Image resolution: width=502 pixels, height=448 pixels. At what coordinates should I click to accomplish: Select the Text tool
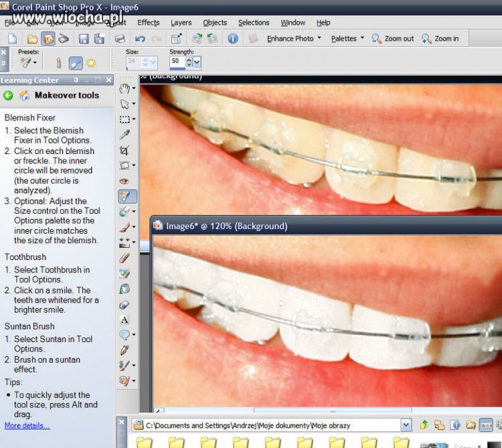(124, 319)
